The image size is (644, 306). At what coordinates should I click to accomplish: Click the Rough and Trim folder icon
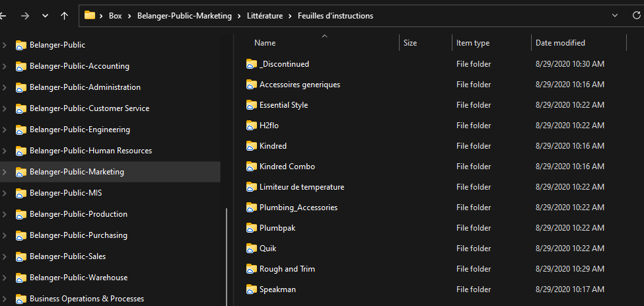coord(252,269)
